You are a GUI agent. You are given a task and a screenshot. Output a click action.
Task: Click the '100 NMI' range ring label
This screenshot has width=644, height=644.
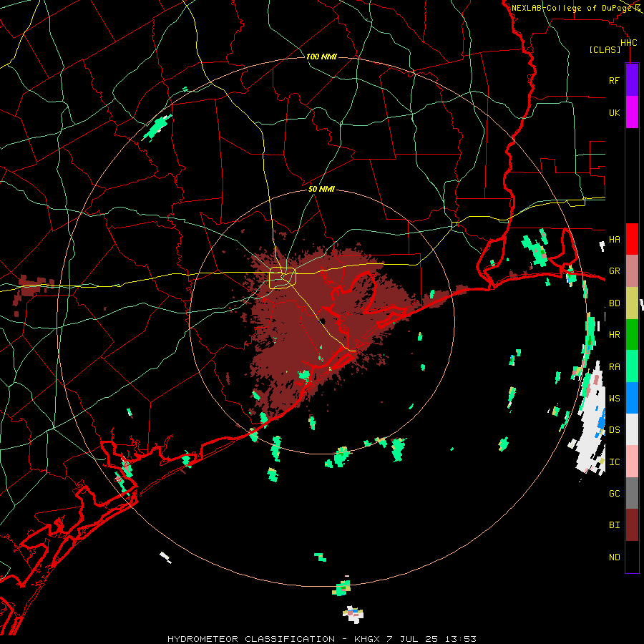pyautogui.click(x=321, y=57)
